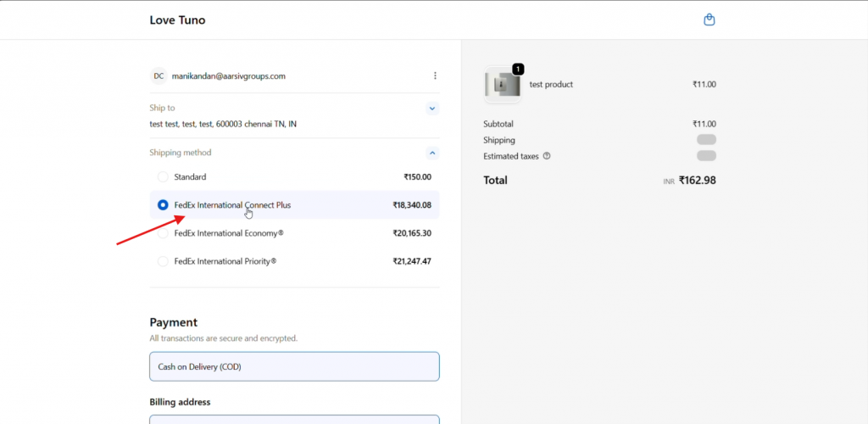Click the Estimated taxes info icon
This screenshot has width=868, height=424.
547,156
